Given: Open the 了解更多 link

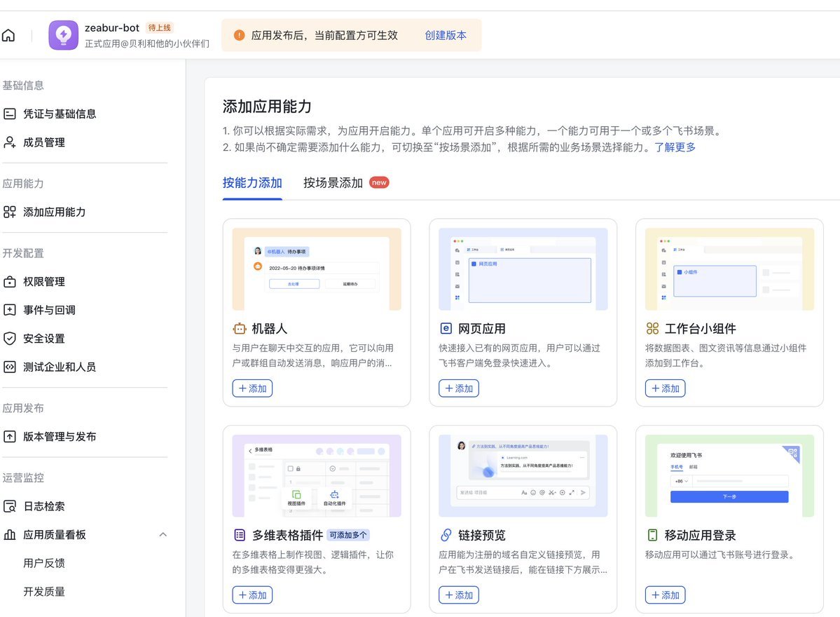Looking at the screenshot, I should [x=675, y=147].
